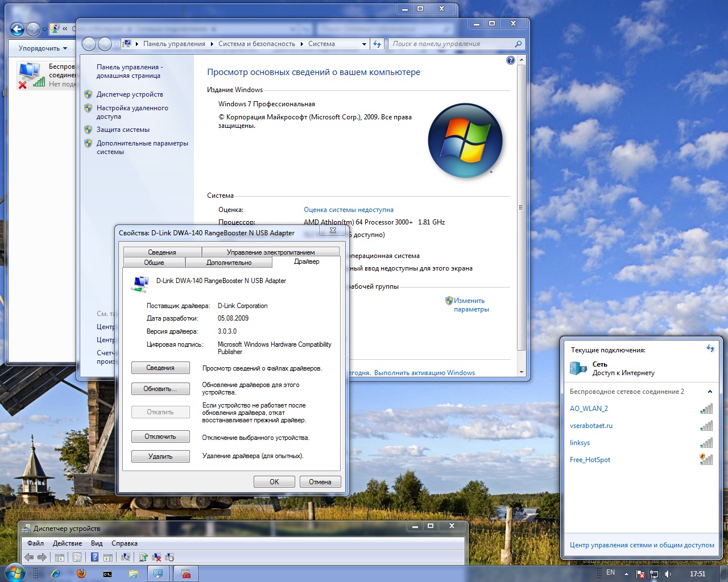728x582 pixels.
Task: Refresh the Control Panel address bar
Action: pyautogui.click(x=377, y=44)
